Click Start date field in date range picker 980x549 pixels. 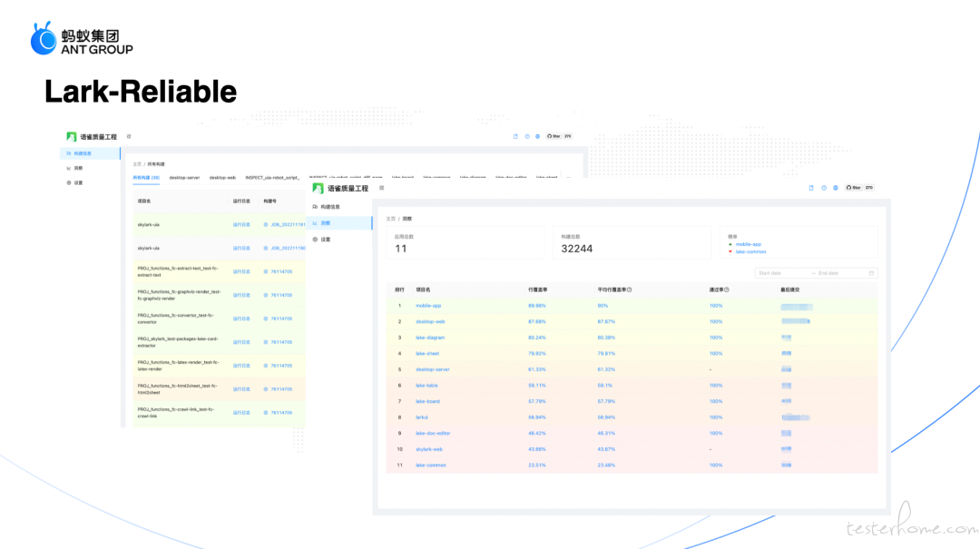point(781,273)
